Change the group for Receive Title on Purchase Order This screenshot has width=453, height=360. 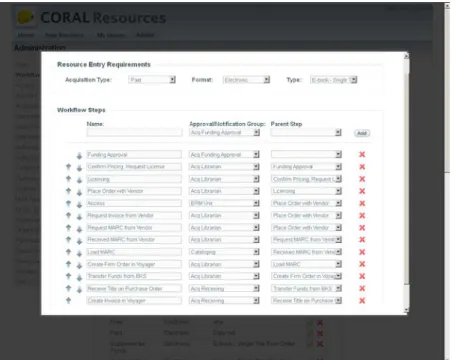click(224, 288)
